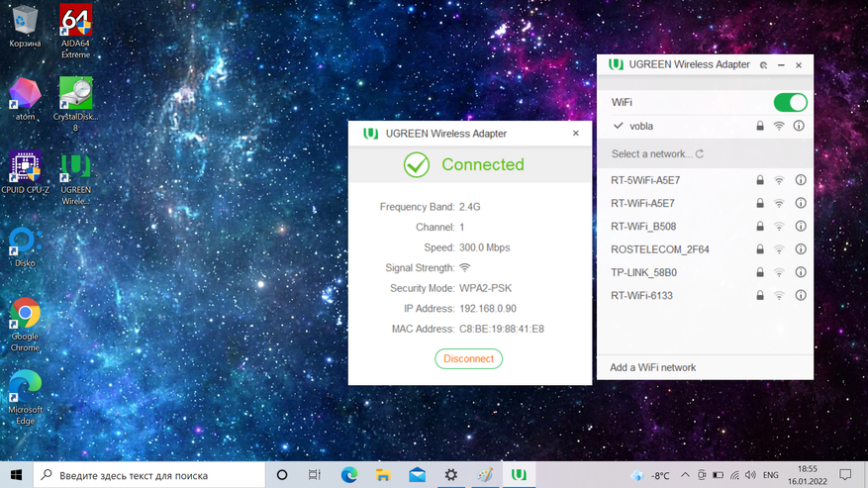Open atom desktop shortcut
Screen dimensions: 868x488
pos(25,99)
